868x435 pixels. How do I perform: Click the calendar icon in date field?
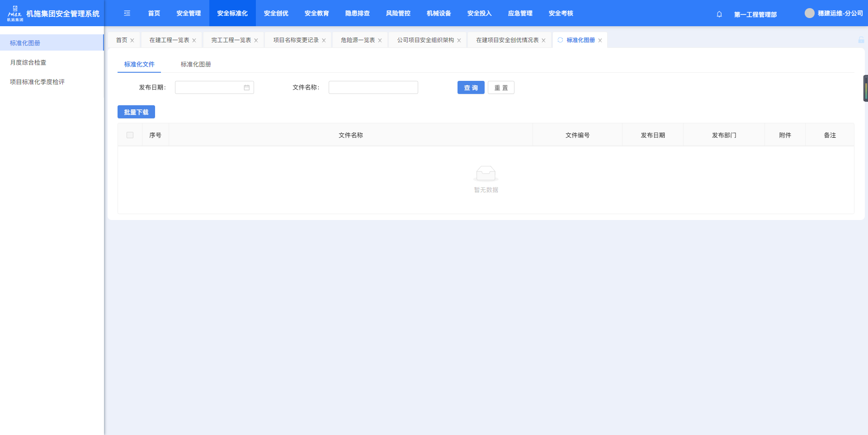[247, 88]
